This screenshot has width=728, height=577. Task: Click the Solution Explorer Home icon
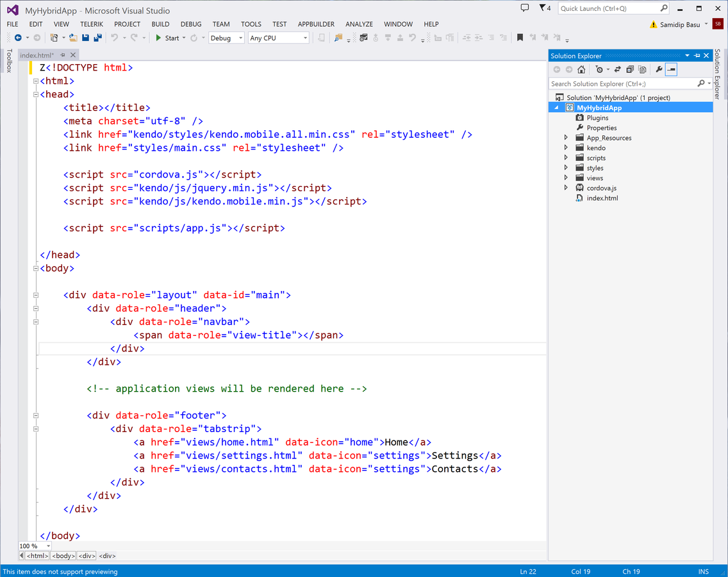pos(581,69)
